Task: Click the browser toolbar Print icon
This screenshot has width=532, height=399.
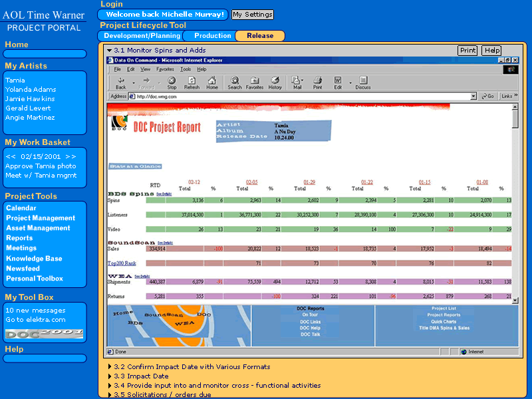Action: (x=318, y=80)
